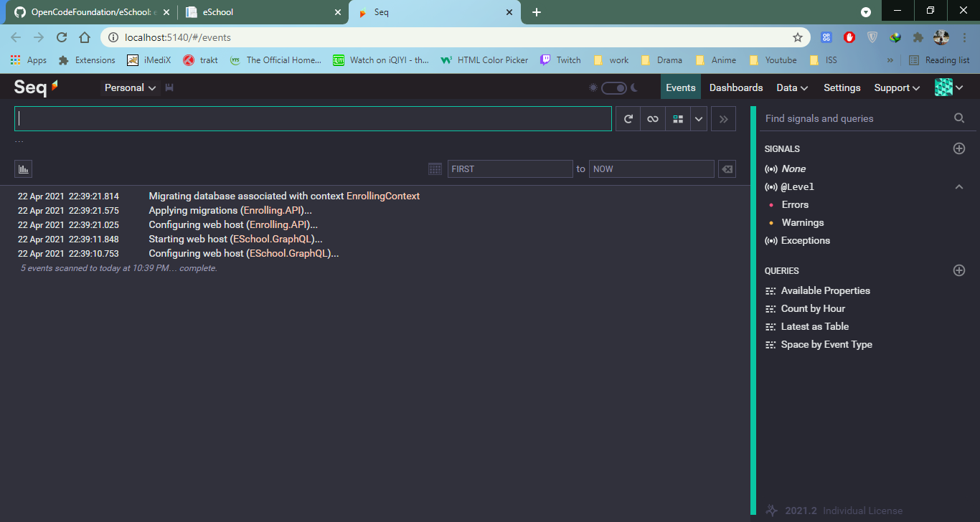Type in the FIRST range field
980x522 pixels.
(x=510, y=169)
